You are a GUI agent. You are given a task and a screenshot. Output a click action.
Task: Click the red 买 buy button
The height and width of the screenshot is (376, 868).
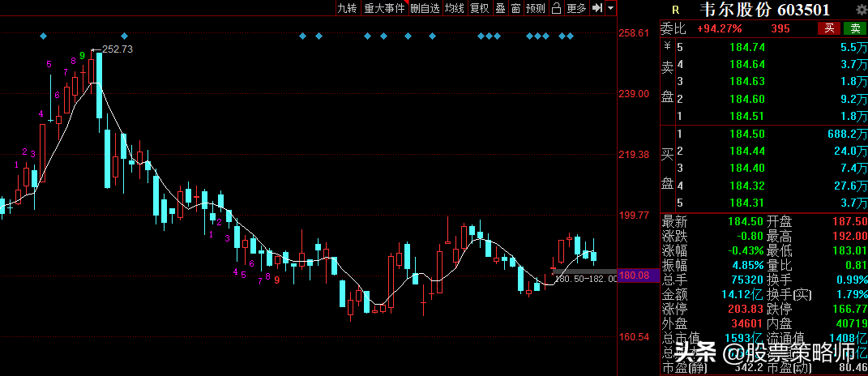(828, 28)
